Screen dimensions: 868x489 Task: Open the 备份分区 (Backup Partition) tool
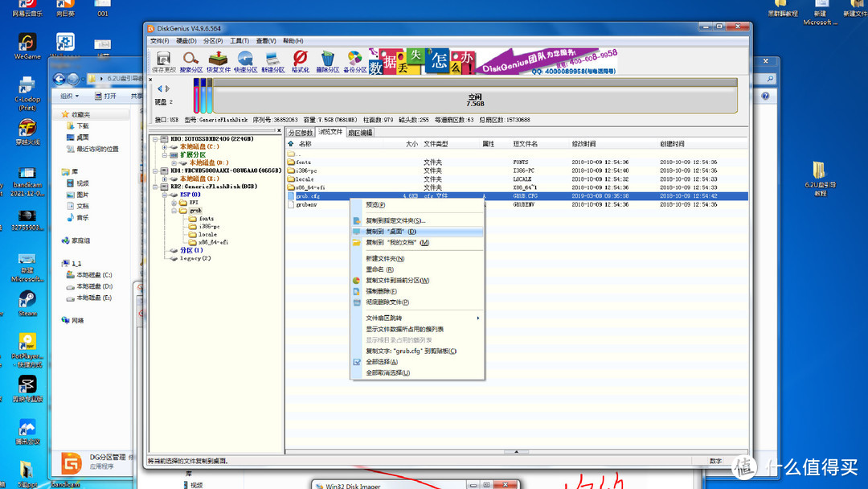tap(354, 62)
